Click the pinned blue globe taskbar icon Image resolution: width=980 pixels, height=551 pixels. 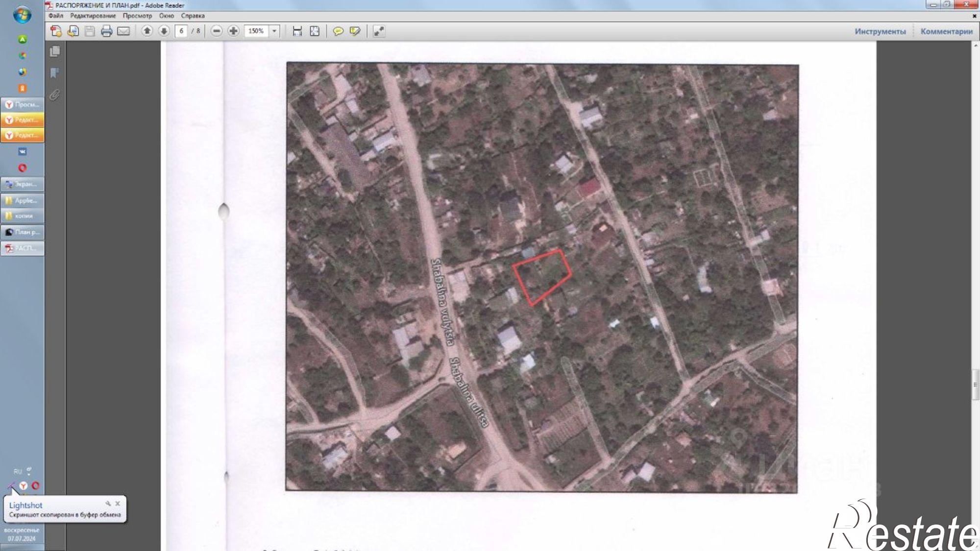pos(22,72)
